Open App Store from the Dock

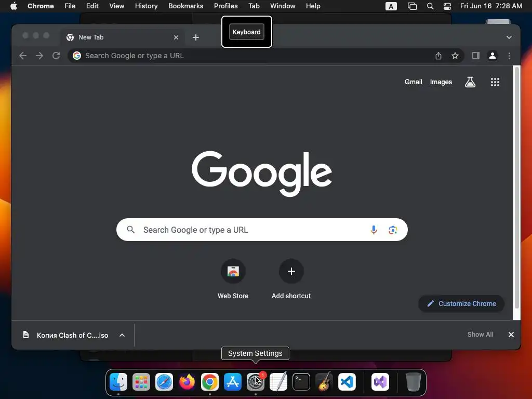point(233,382)
